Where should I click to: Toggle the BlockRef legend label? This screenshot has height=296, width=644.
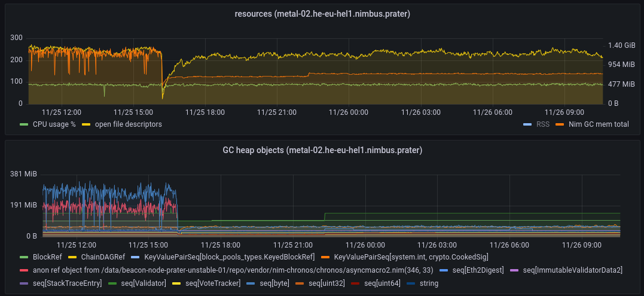(47, 257)
